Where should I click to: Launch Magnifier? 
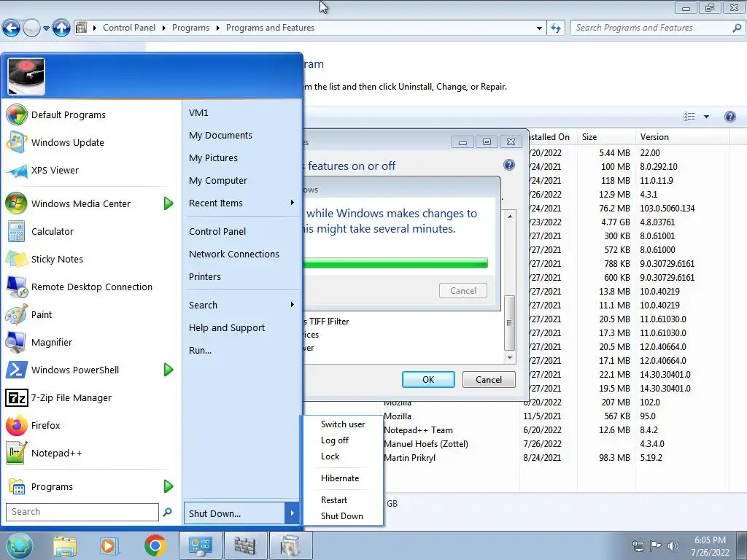tap(52, 342)
